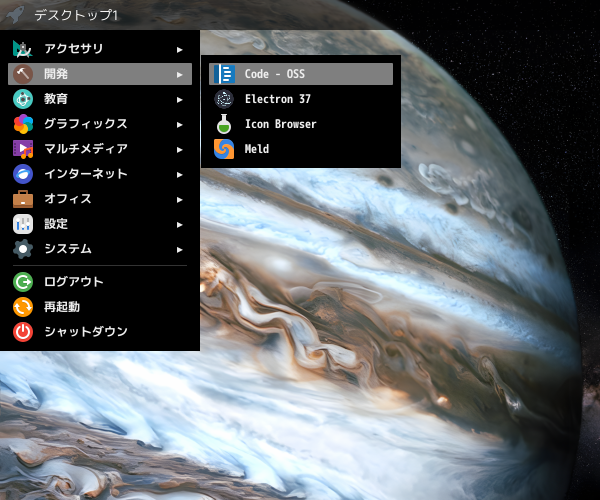Image resolution: width=600 pixels, height=500 pixels.
Task: Click the インターネット globe icon
Action: click(x=23, y=174)
